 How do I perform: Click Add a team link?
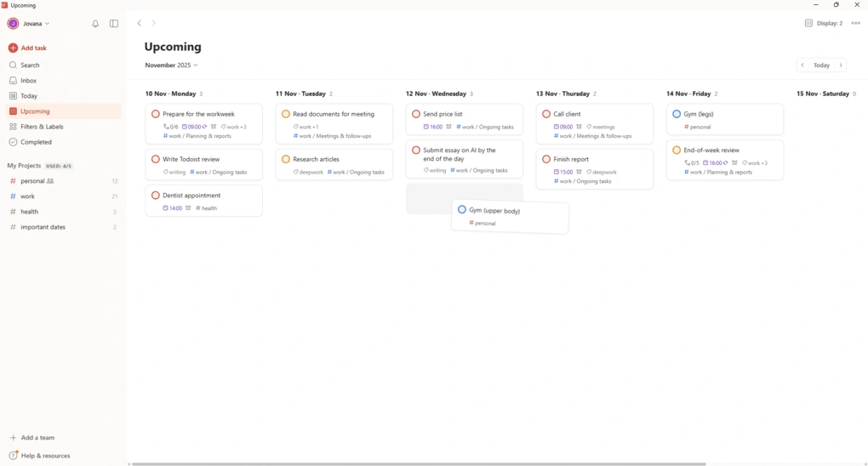(x=37, y=438)
